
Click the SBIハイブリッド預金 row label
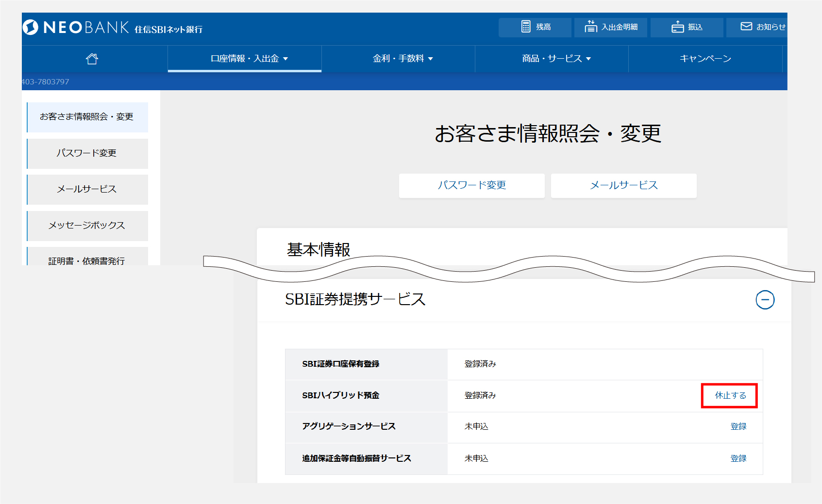(340, 395)
